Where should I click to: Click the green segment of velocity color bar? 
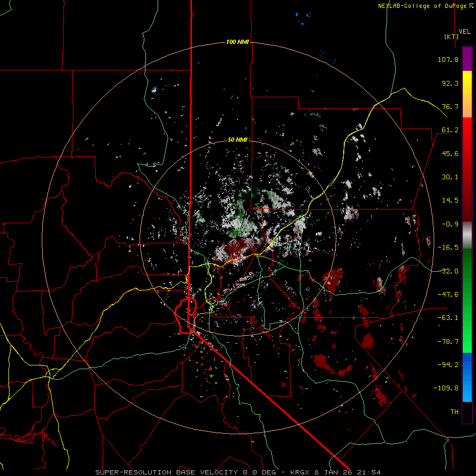pyautogui.click(x=467, y=300)
